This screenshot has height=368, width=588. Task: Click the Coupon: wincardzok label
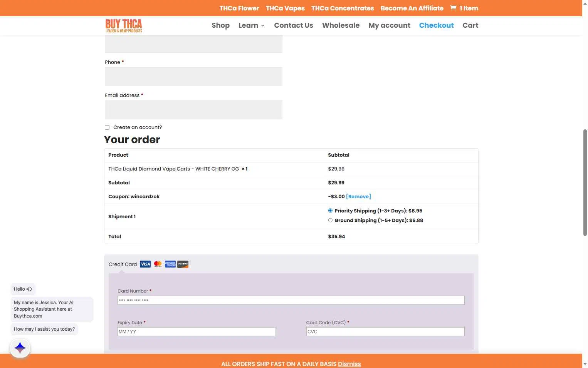[x=134, y=196]
